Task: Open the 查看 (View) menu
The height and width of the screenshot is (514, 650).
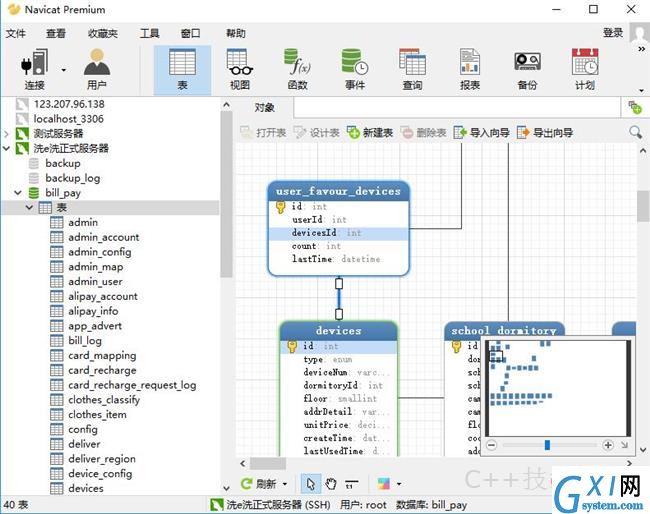Action: tap(56, 33)
